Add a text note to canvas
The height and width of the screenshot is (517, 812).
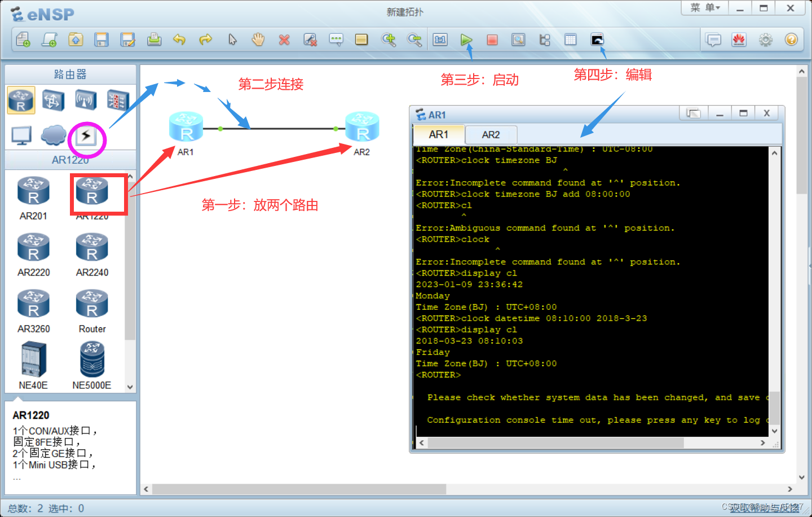pyautogui.click(x=336, y=40)
